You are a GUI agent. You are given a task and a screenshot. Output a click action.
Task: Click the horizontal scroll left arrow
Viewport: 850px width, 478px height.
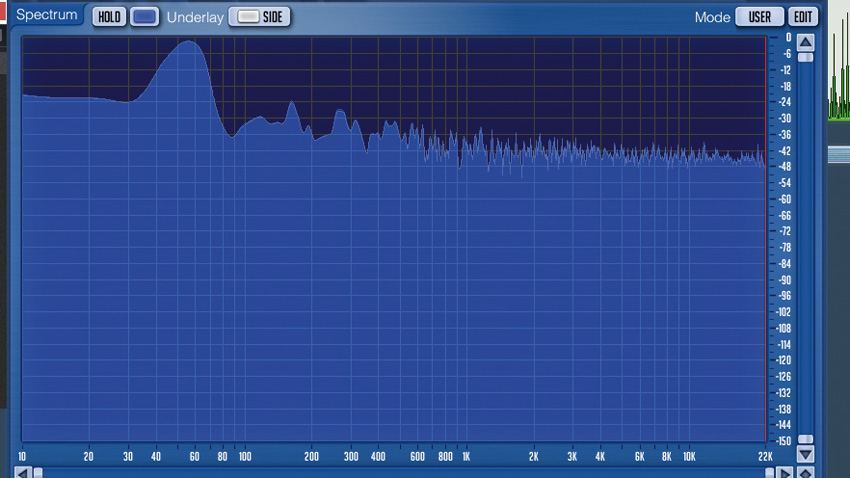pyautogui.click(x=23, y=473)
